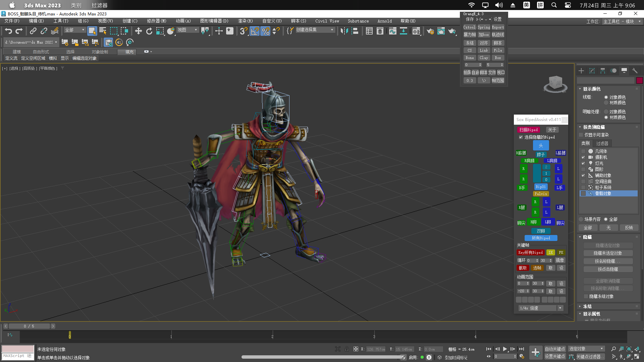Screen dimensions: 644x362
Task: Jump to the end frame
Action: tap(522, 349)
